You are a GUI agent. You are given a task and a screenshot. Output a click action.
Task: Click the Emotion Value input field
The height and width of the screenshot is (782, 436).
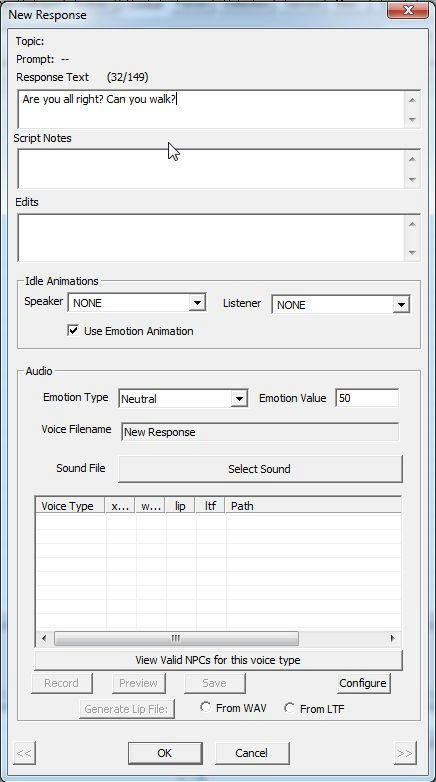(367, 398)
